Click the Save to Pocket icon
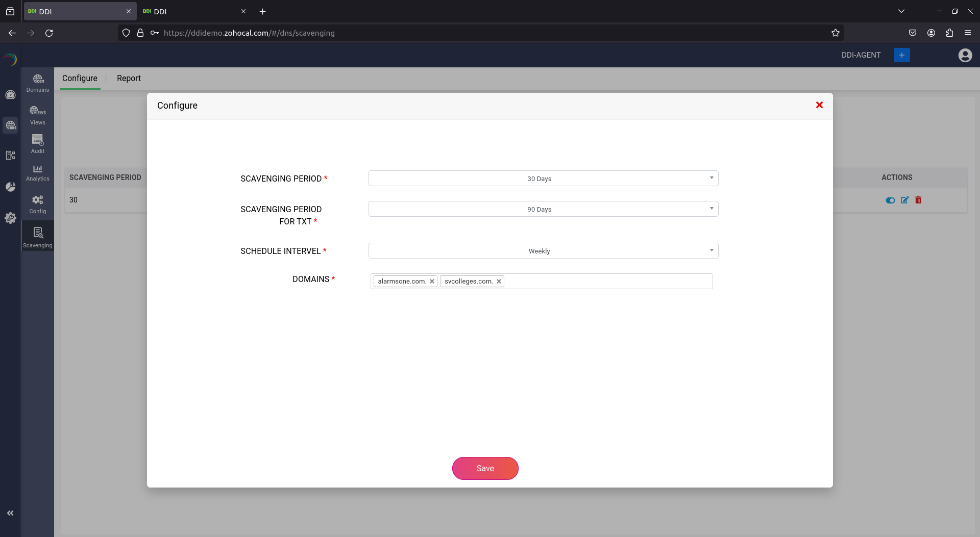The height and width of the screenshot is (537, 980). [913, 33]
